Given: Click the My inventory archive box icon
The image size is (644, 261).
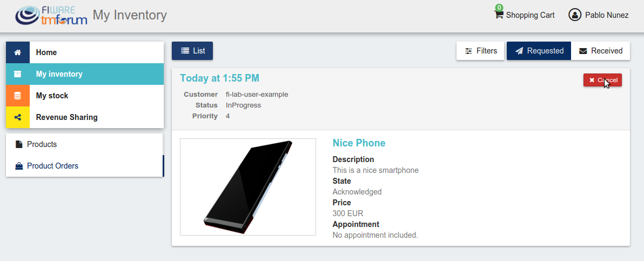Looking at the screenshot, I should (x=18, y=74).
